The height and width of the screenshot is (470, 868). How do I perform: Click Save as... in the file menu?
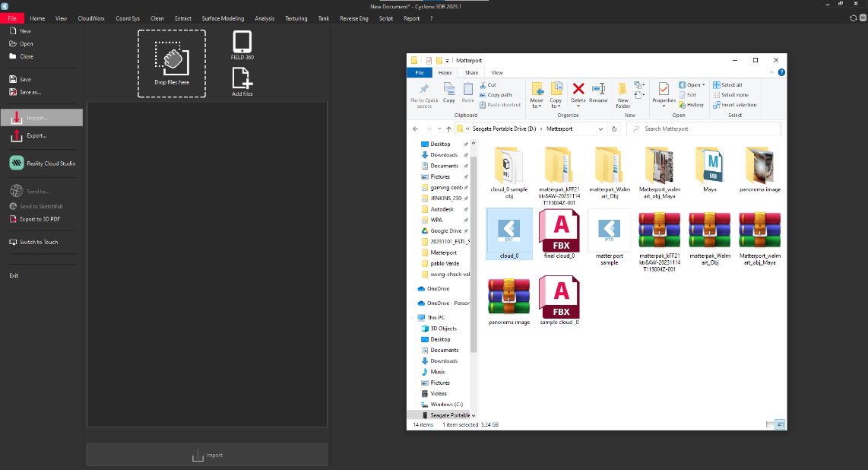point(26,92)
